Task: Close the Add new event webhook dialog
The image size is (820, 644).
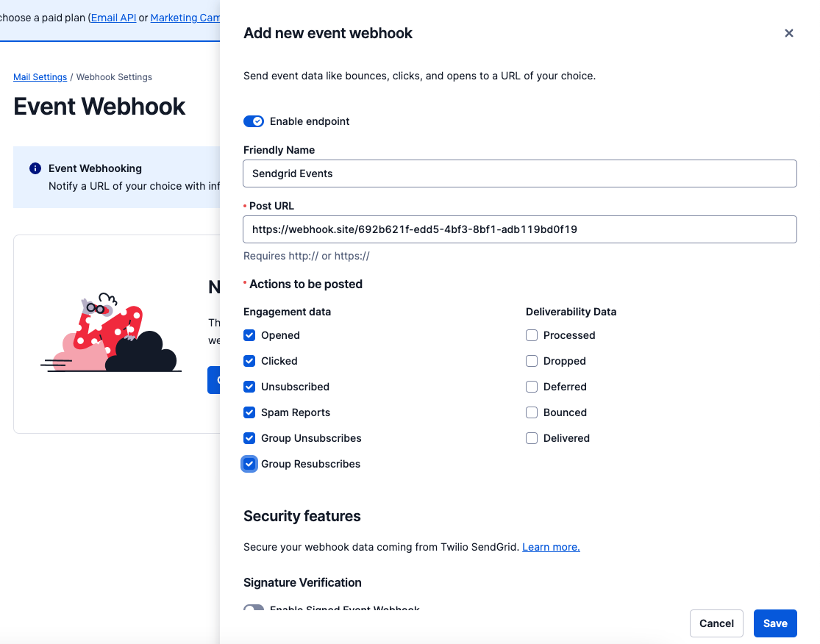Action: pyautogui.click(x=788, y=33)
